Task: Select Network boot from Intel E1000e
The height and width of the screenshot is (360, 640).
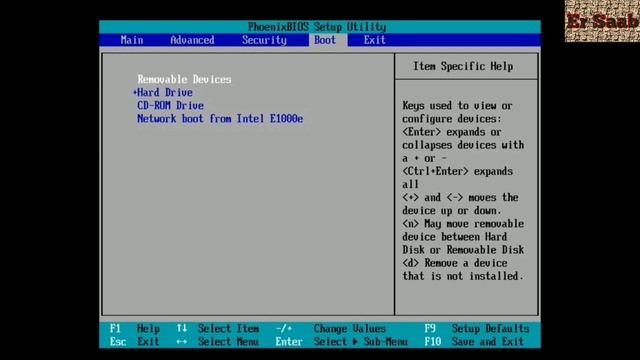Action: click(x=220, y=119)
